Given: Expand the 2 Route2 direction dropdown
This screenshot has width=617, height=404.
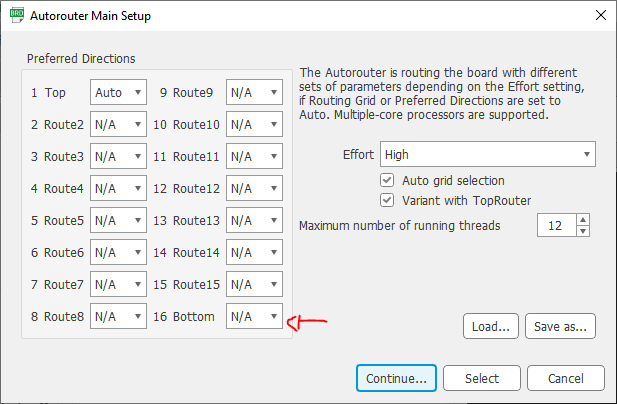Looking at the screenshot, I should click(118, 124).
